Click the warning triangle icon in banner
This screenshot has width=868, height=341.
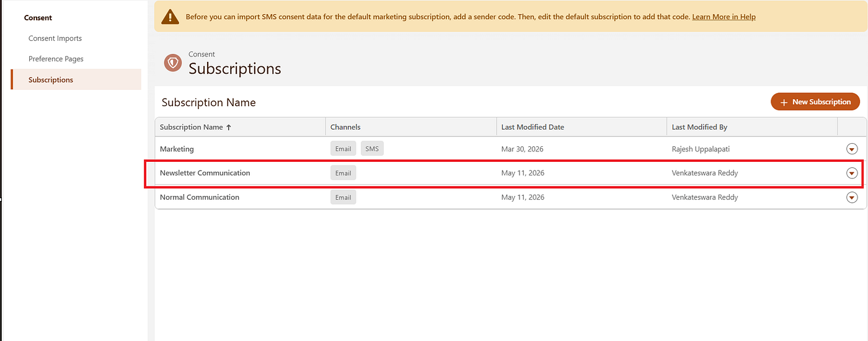(x=170, y=17)
